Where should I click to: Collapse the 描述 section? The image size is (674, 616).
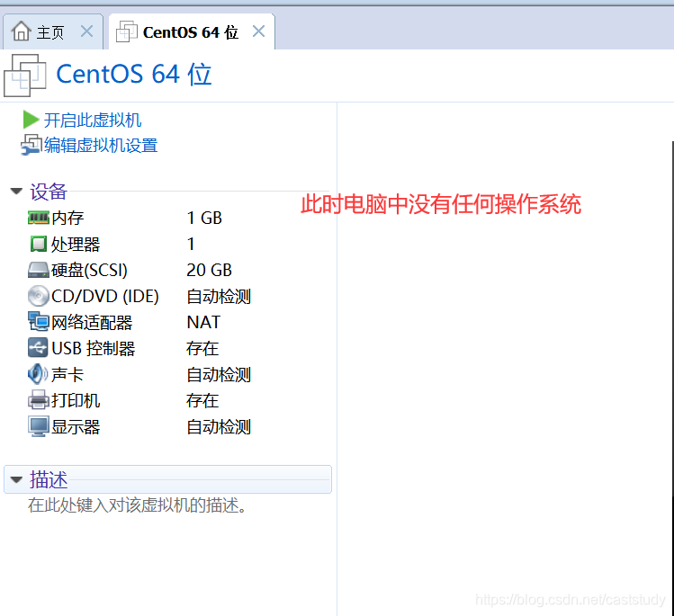(x=16, y=479)
